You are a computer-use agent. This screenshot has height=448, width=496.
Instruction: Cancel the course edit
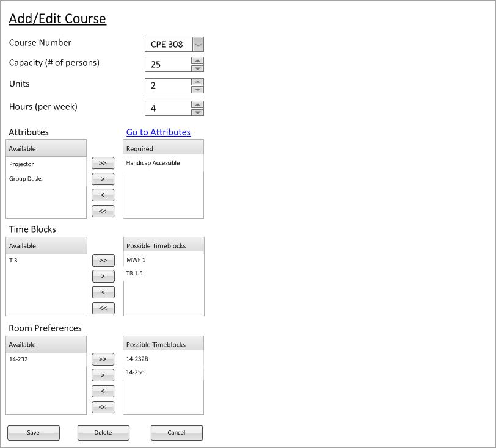point(177,433)
